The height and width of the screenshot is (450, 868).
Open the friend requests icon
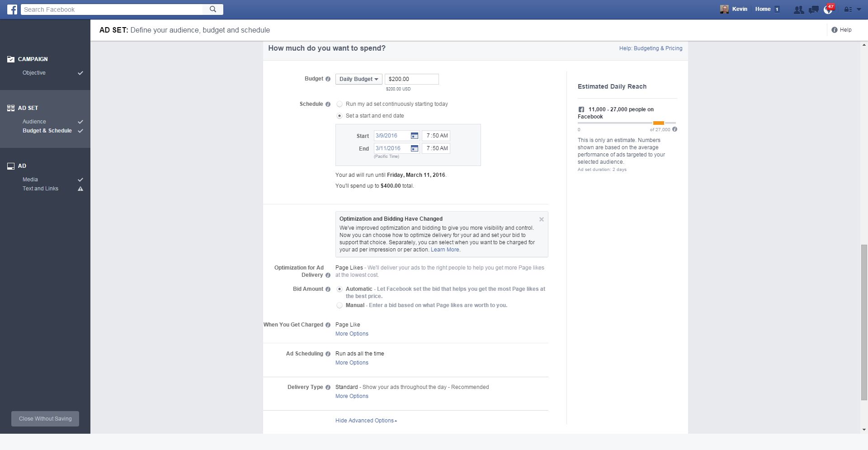click(x=799, y=9)
